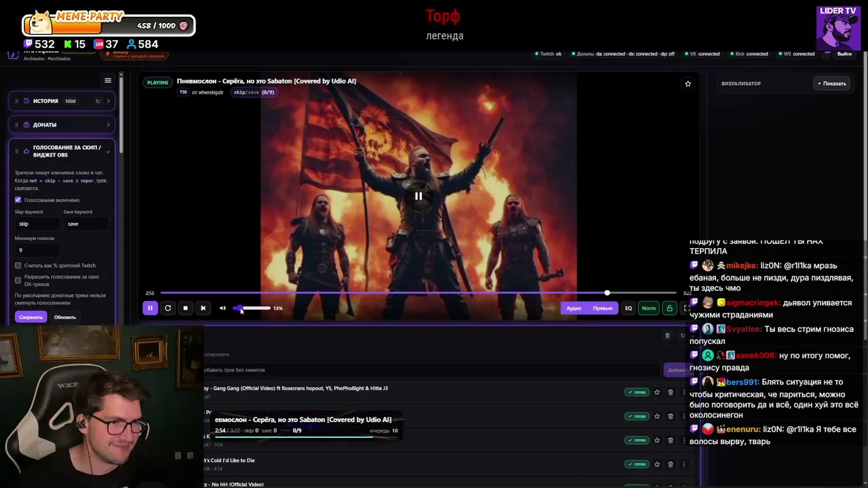
Task: Open the EQ equalizer
Action: (629, 308)
